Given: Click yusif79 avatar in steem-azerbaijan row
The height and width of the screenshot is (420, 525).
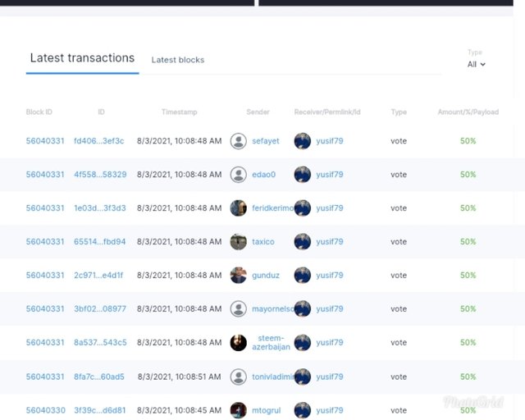Looking at the screenshot, I should point(303,343).
